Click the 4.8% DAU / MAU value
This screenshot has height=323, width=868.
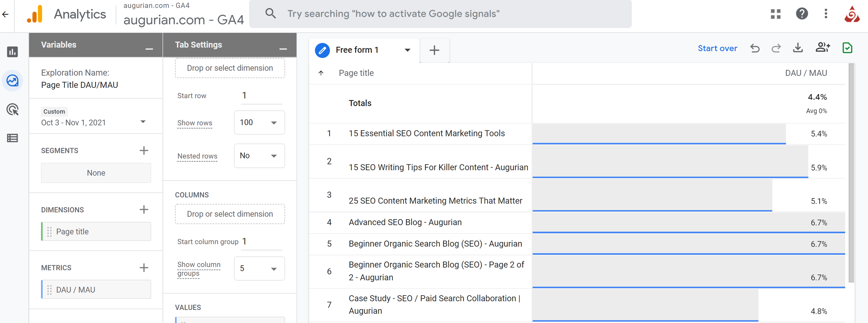tap(819, 311)
